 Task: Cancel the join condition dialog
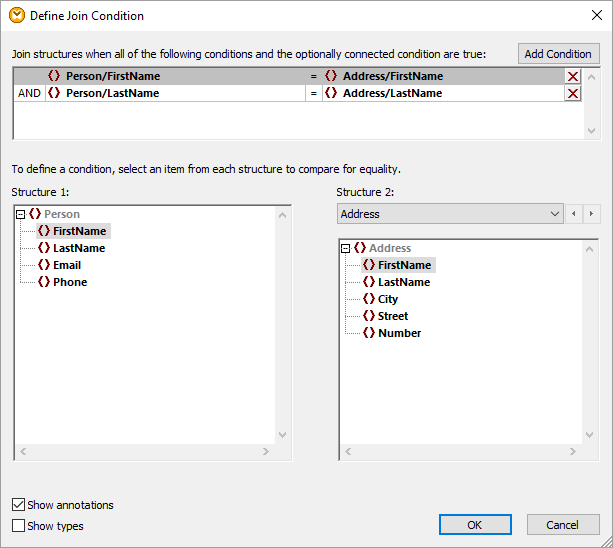(x=562, y=525)
